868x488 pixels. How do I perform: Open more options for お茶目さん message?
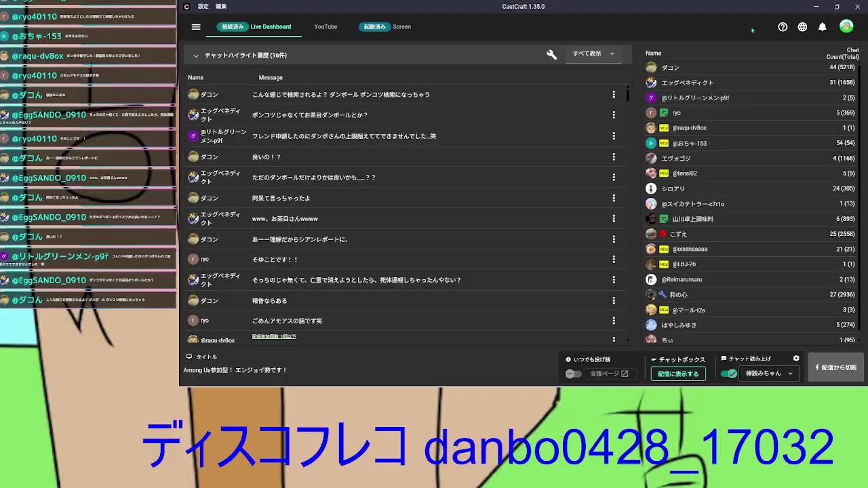[614, 219]
